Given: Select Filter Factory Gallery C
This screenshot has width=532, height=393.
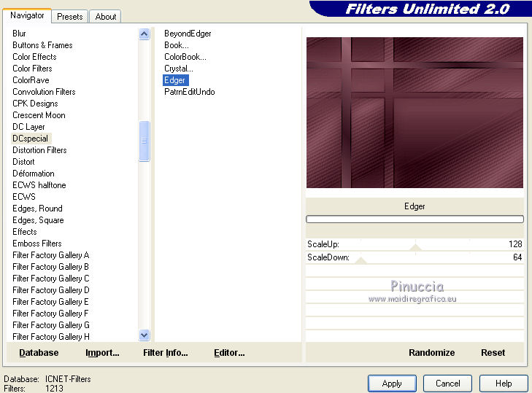Looking at the screenshot, I should [x=50, y=279].
